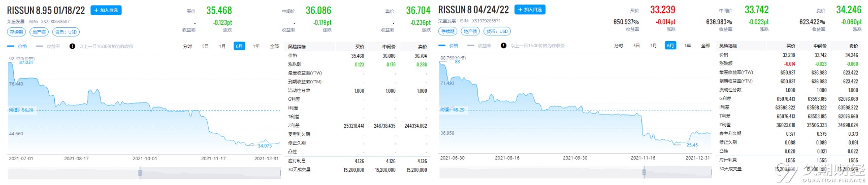
Task: Click right chart range slider handle
Action: pos(644,173)
